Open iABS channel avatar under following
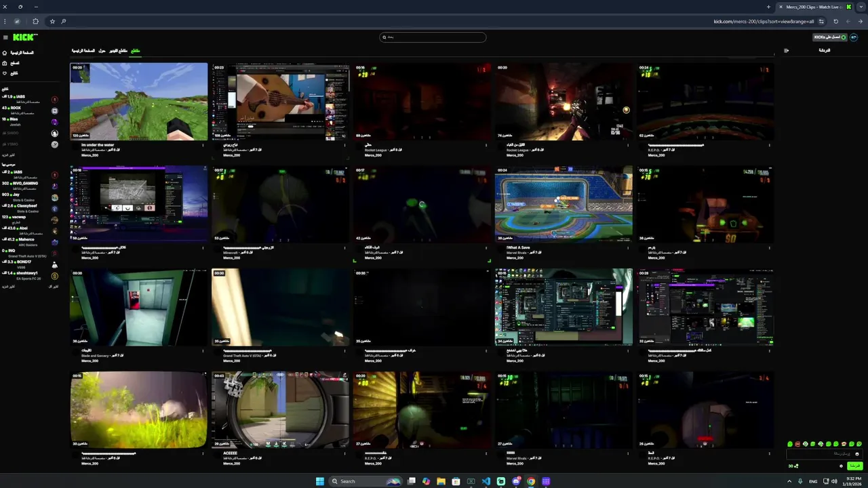868x488 pixels. click(x=55, y=100)
